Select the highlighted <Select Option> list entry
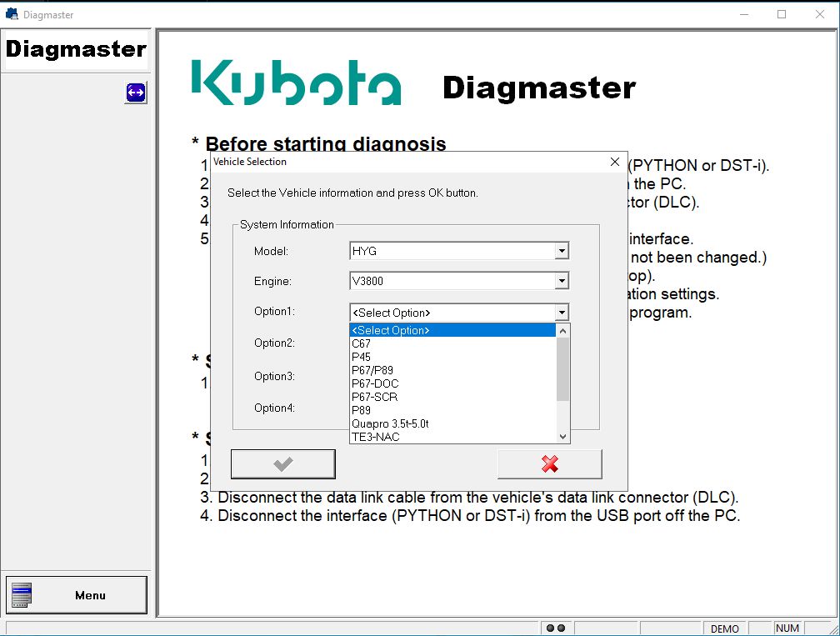 453,330
